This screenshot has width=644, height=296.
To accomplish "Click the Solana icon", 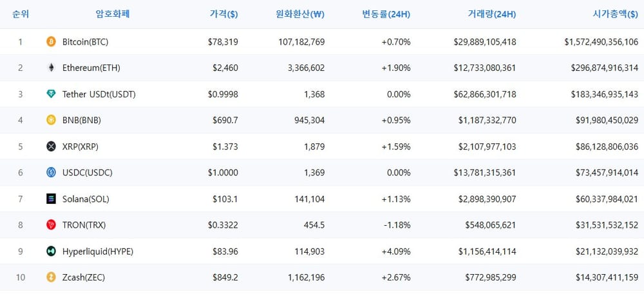I will 51,199.
